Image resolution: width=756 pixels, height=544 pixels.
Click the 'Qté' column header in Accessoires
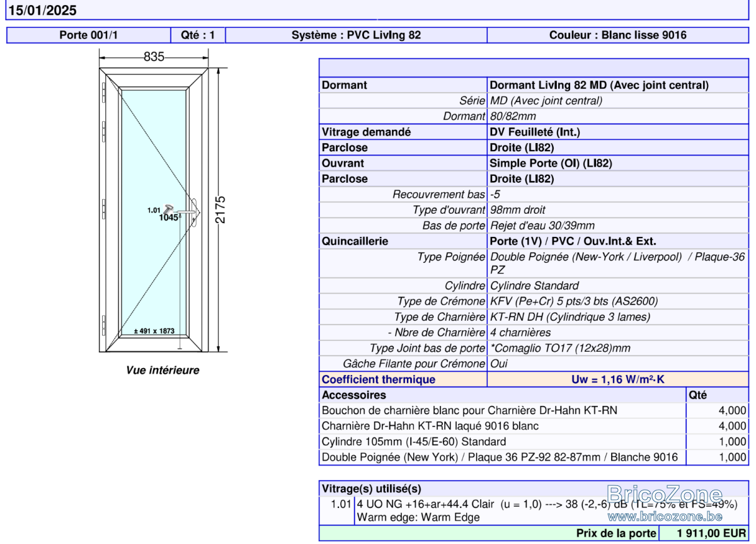[698, 395]
